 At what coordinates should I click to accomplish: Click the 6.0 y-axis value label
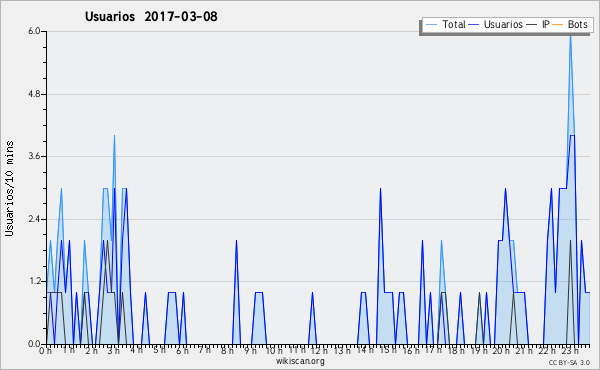(x=34, y=31)
